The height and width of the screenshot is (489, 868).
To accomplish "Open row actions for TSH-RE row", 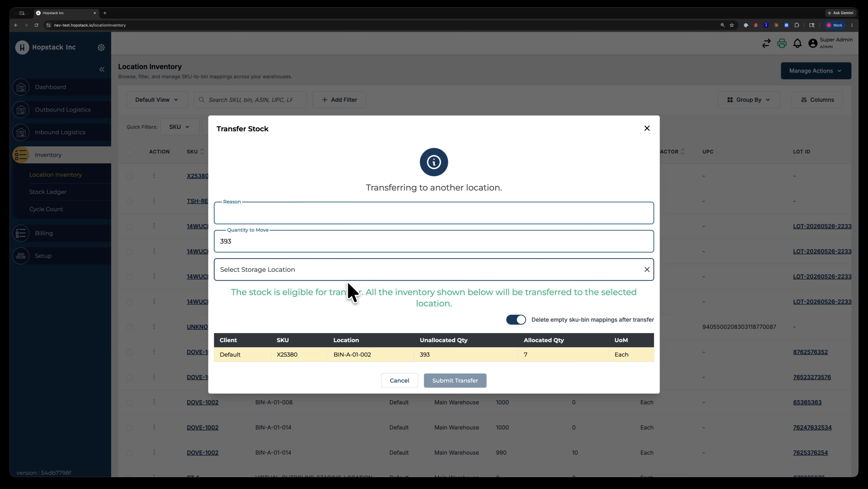I will point(154,201).
